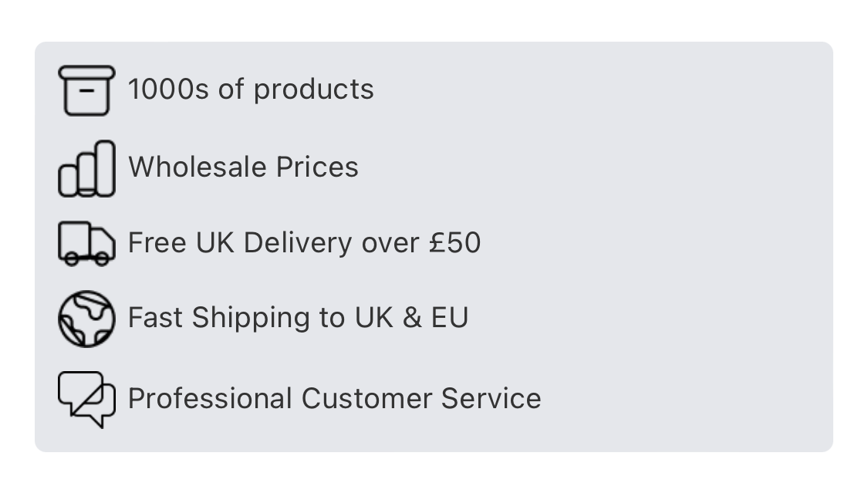The width and height of the screenshot is (868, 500).
Task: Click the word 'products' in the first line
Action: point(314,90)
